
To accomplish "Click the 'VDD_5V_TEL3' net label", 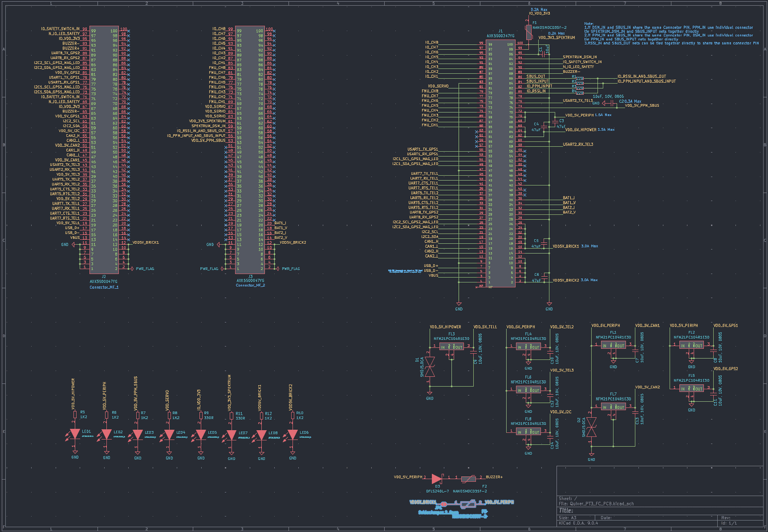I will [x=562, y=370].
